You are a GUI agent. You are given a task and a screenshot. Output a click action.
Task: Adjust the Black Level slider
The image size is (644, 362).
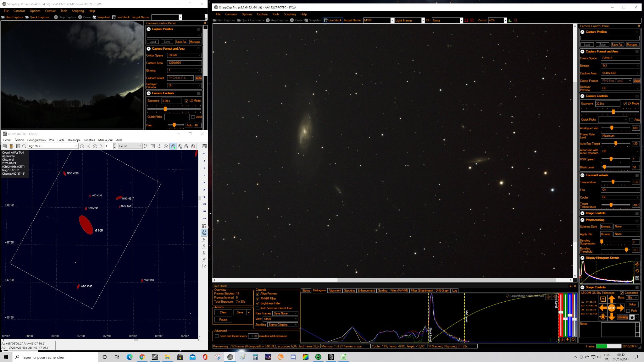click(x=604, y=167)
